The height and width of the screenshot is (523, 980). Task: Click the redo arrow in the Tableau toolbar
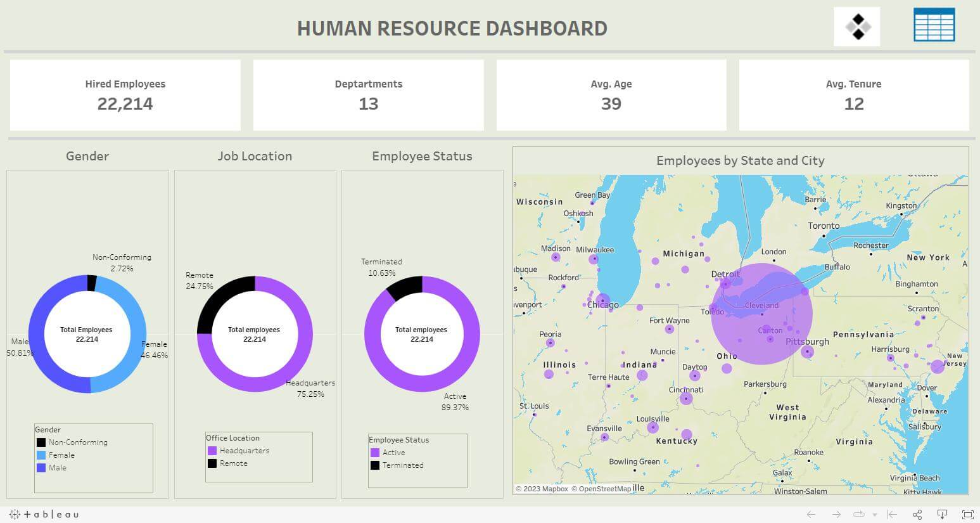836,514
